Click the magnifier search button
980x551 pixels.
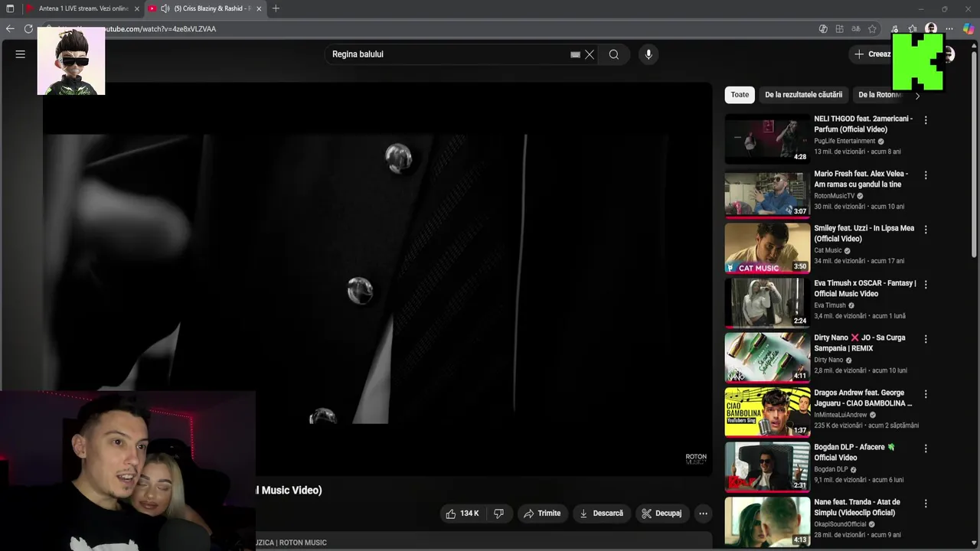click(x=614, y=54)
